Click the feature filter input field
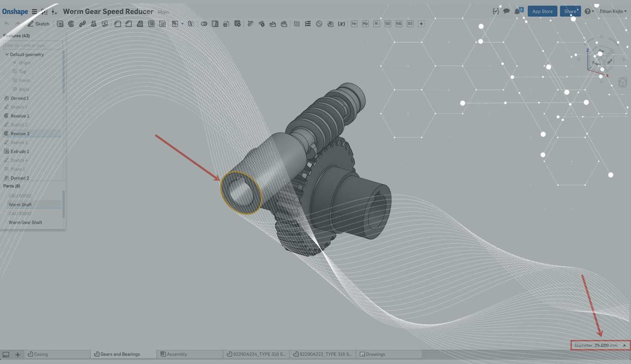The width and height of the screenshot is (631, 364). pos(33,45)
